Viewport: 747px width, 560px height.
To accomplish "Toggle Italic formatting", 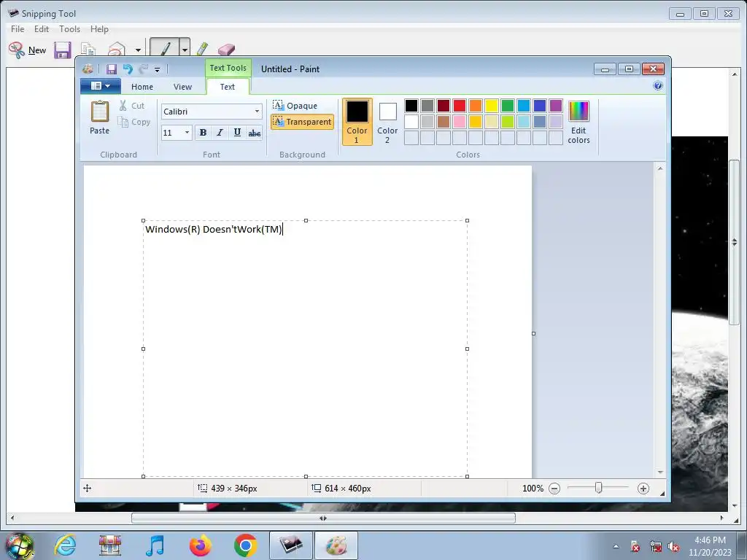I will tap(220, 133).
